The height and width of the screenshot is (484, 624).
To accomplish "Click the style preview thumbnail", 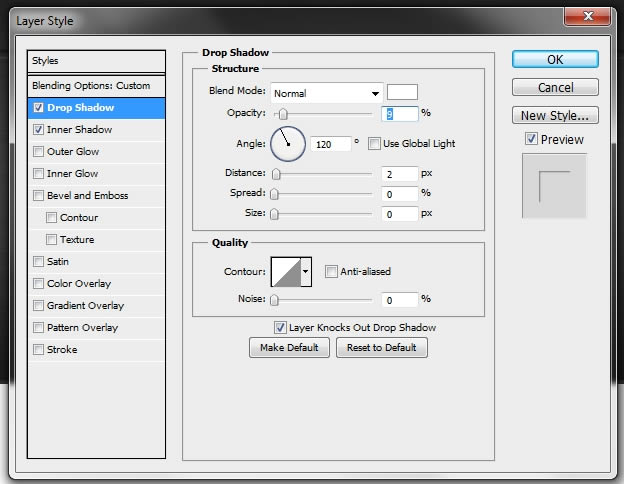I will pyautogui.click(x=554, y=186).
